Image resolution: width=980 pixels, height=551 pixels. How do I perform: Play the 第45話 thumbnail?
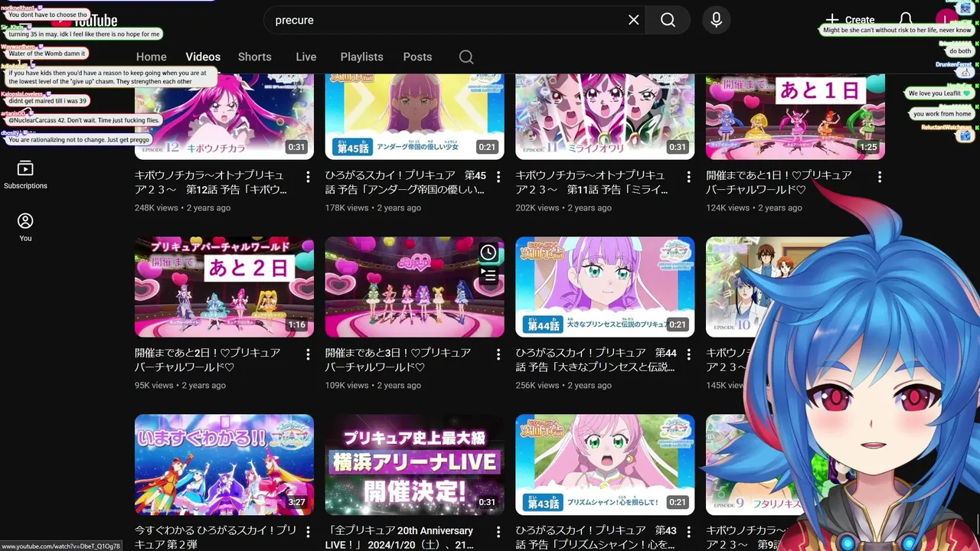(x=414, y=116)
